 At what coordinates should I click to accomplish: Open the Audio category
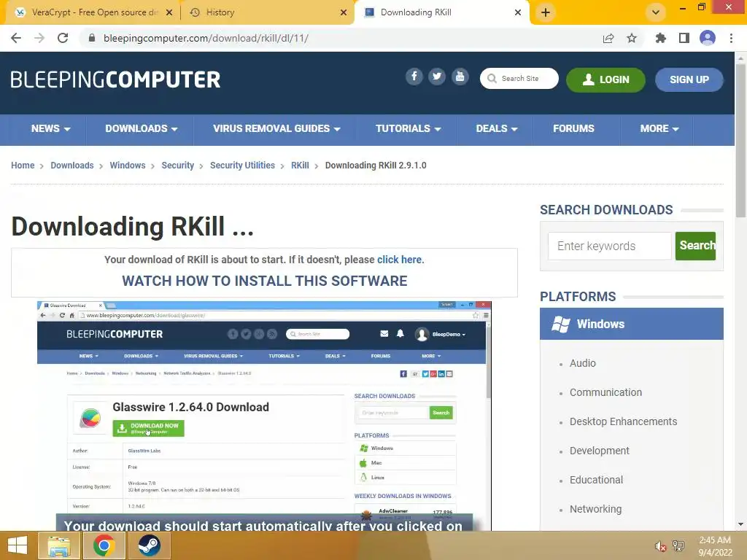pos(583,363)
